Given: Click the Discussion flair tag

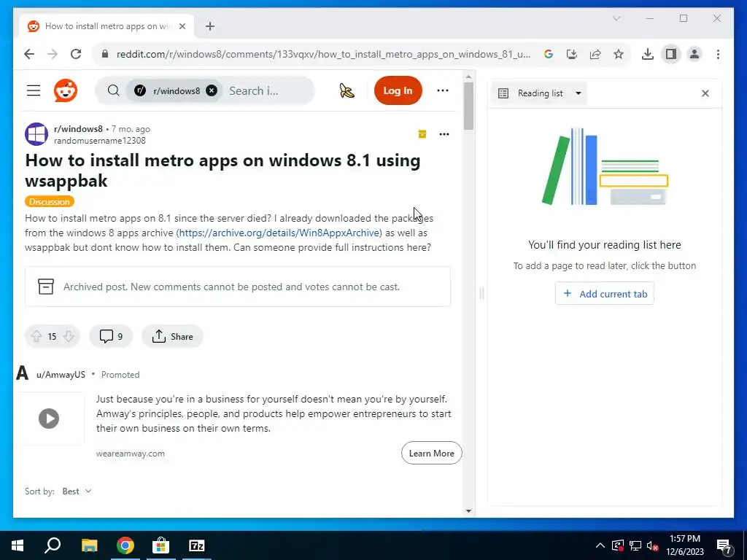Looking at the screenshot, I should coord(50,201).
